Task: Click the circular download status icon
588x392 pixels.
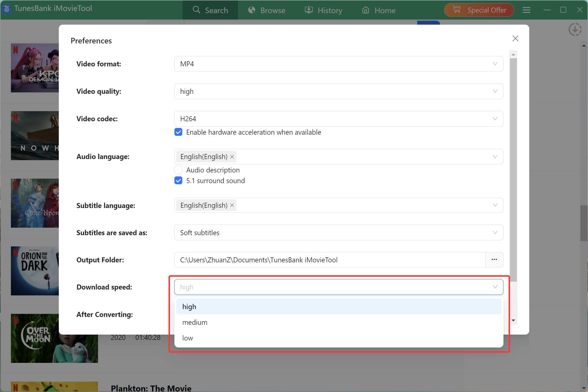Action: 575,29
